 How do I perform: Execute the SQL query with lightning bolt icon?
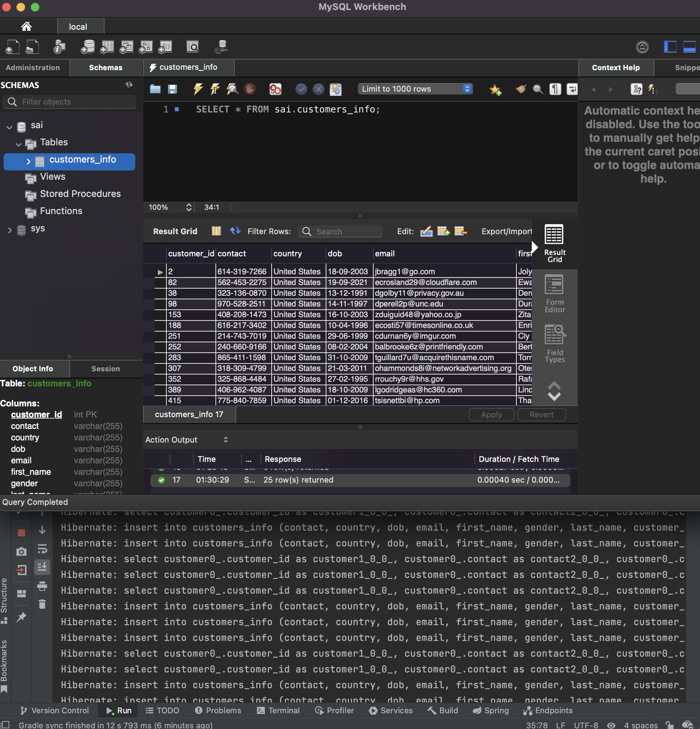point(198,89)
